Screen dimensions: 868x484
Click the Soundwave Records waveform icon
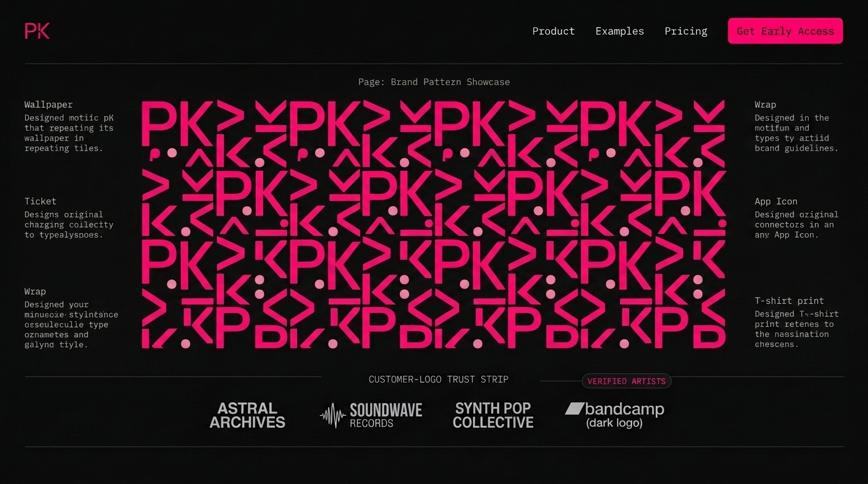333,416
